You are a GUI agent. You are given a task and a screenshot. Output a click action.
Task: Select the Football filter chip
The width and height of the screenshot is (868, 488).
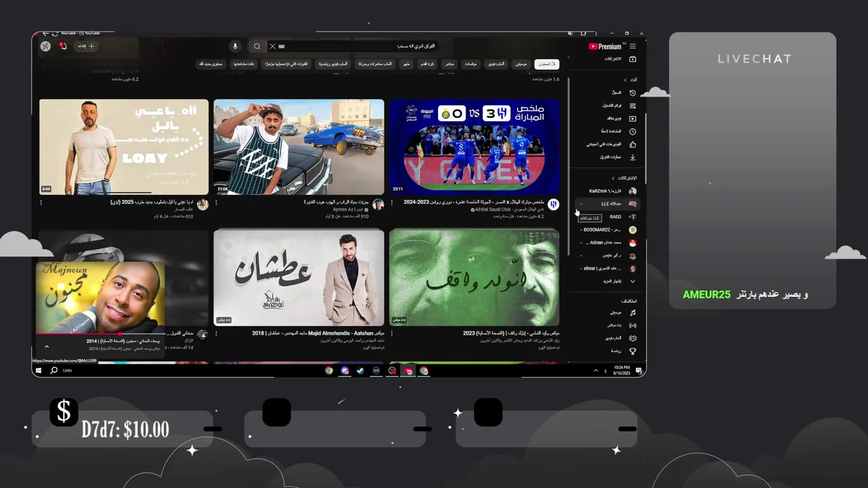point(427,64)
